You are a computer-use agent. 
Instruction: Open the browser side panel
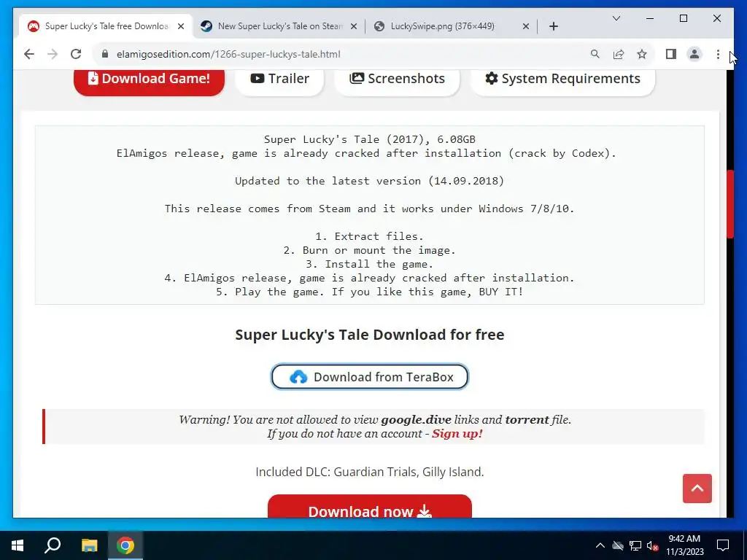[671, 54]
